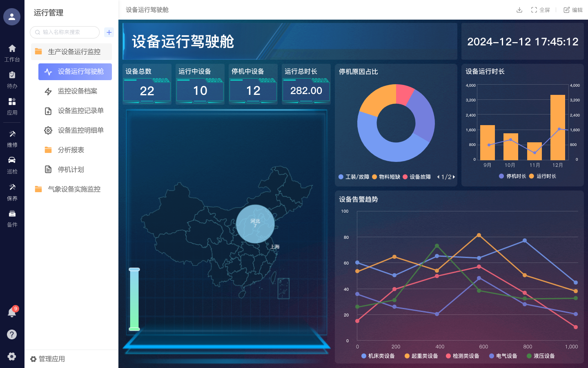
Task: Toggle 电气设备 legend in trend chart
Action: point(503,356)
